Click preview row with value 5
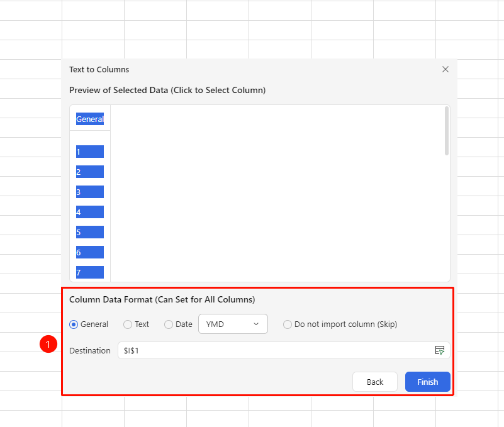 click(90, 232)
